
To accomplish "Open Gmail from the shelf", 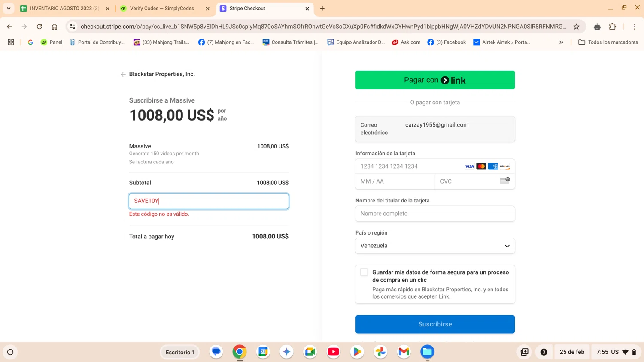I will tap(404, 352).
